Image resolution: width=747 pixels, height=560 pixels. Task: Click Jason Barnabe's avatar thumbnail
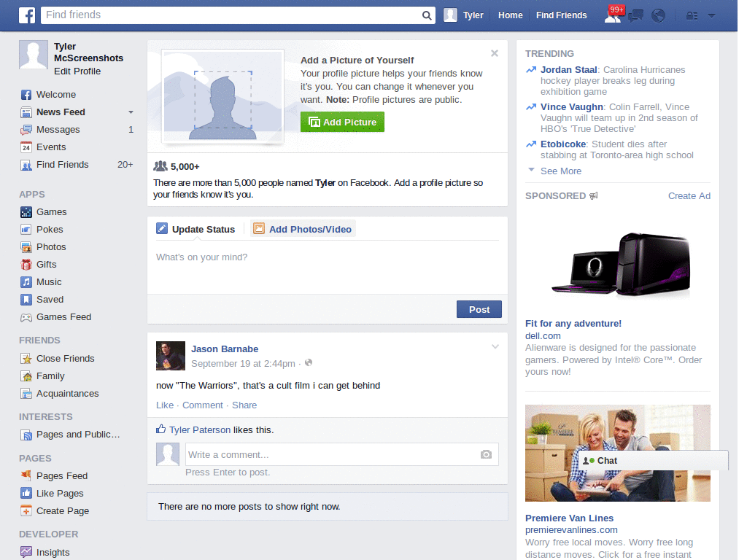[x=171, y=356]
